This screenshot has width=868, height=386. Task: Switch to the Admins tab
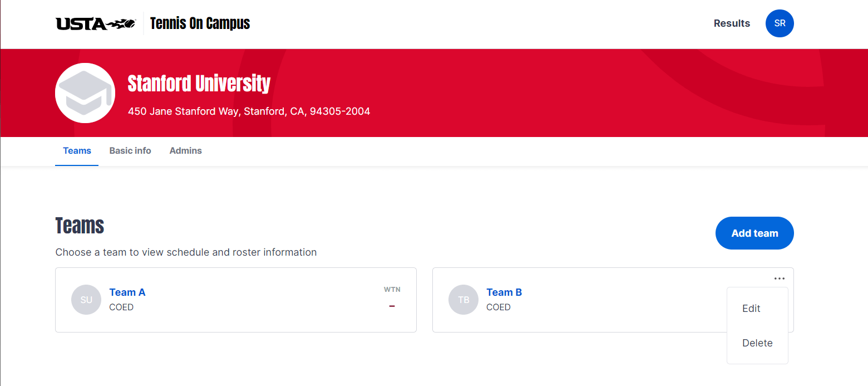point(185,150)
